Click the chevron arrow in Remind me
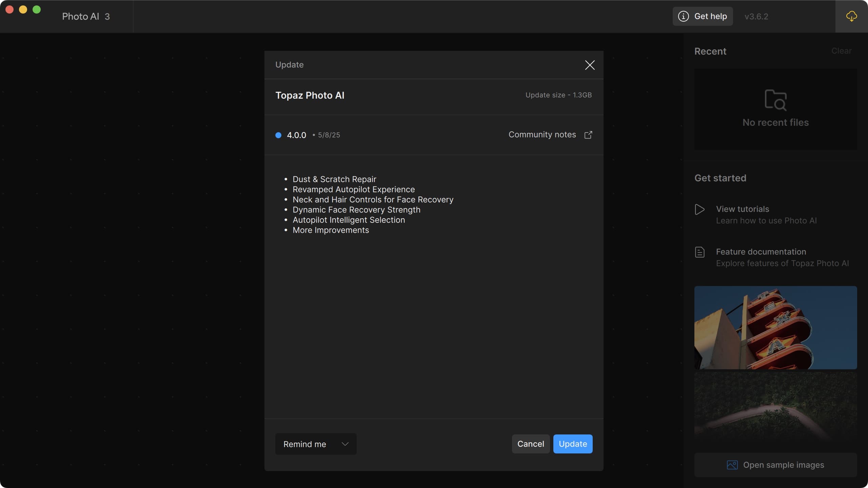 (345, 444)
